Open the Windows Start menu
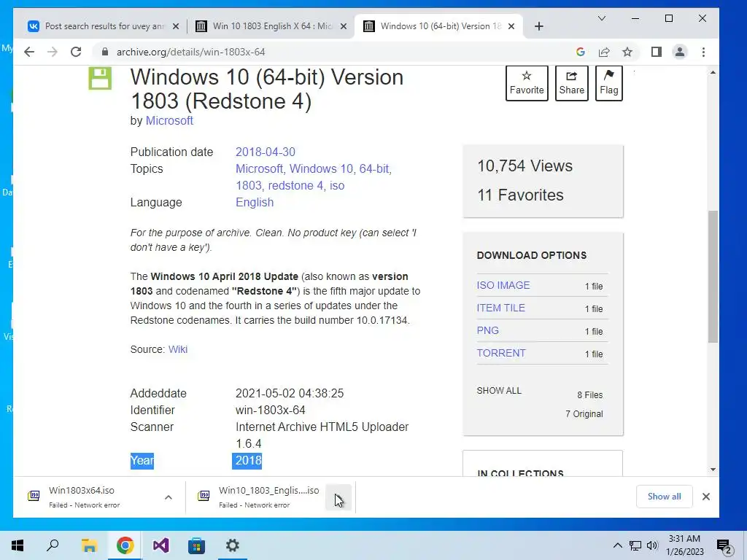The height and width of the screenshot is (560, 747). [18, 545]
